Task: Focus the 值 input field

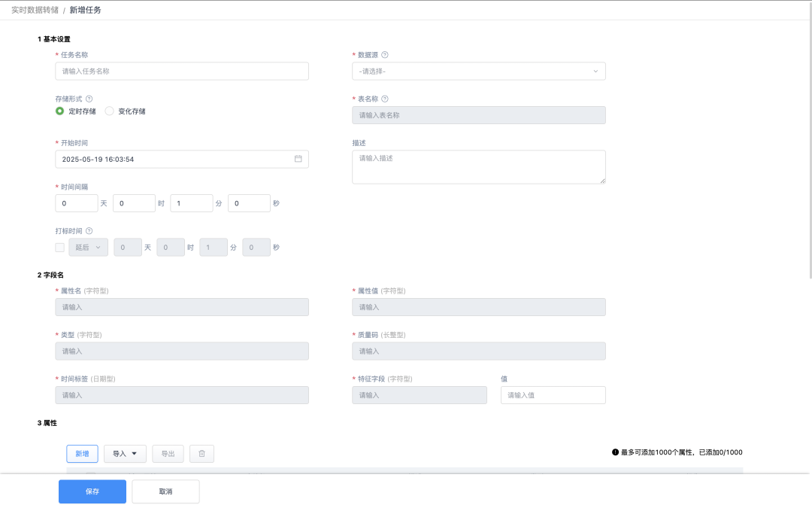Action: point(553,395)
